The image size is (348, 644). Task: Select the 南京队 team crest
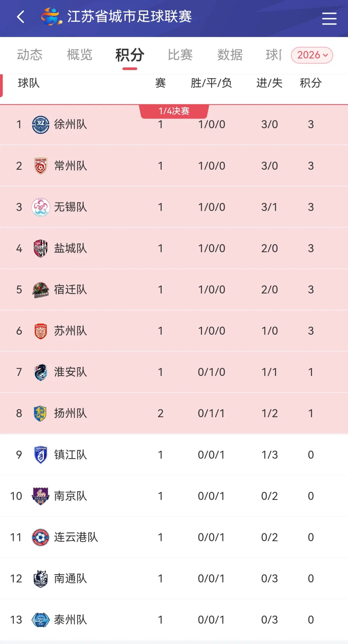tap(41, 496)
